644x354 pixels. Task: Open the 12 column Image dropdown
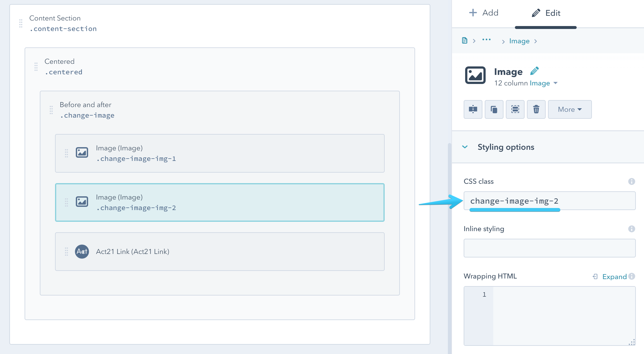[543, 83]
